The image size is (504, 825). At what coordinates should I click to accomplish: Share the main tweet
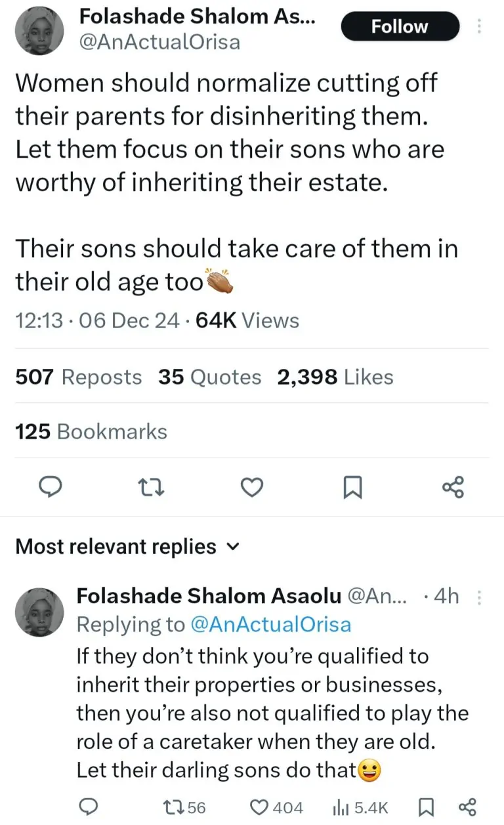(x=453, y=486)
